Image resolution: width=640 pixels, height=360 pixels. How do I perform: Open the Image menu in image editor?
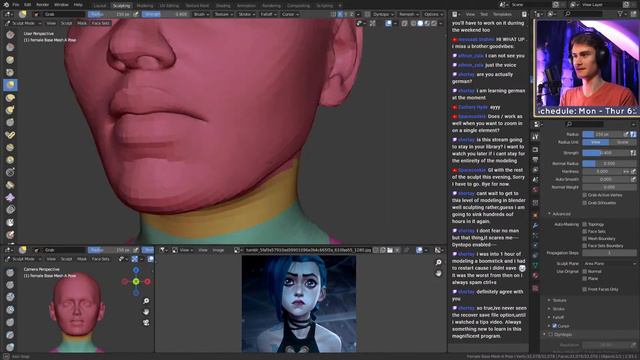click(x=218, y=250)
